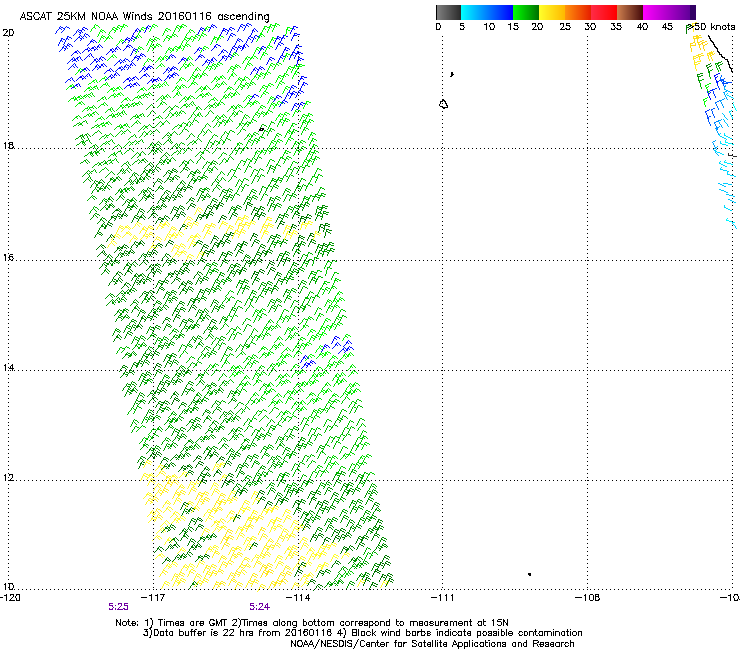
Task: Click the title 'ASCAT 25KM NOAA Winds 20160116 ascending'
Action: (144, 16)
